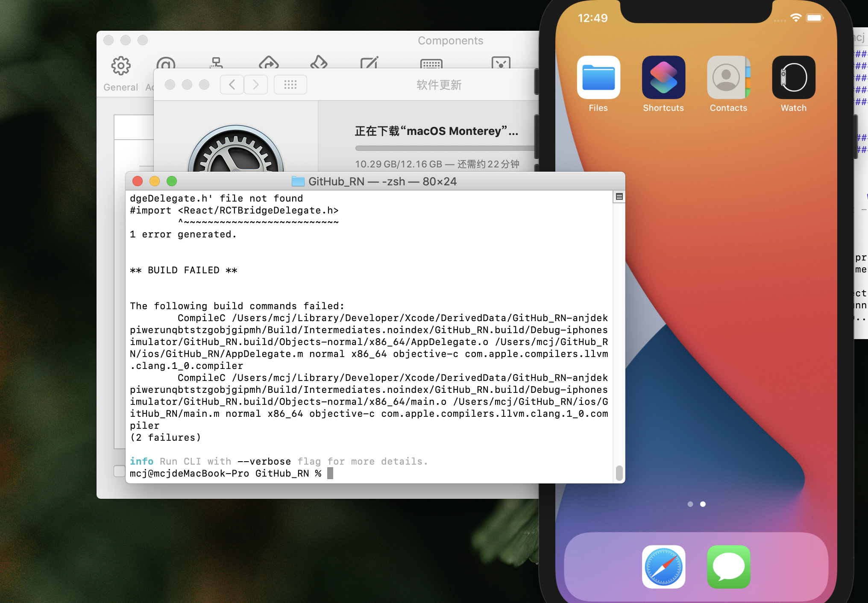868x603 pixels.
Task: Click the GitHub_RN folder icon in title bar
Action: coord(298,181)
